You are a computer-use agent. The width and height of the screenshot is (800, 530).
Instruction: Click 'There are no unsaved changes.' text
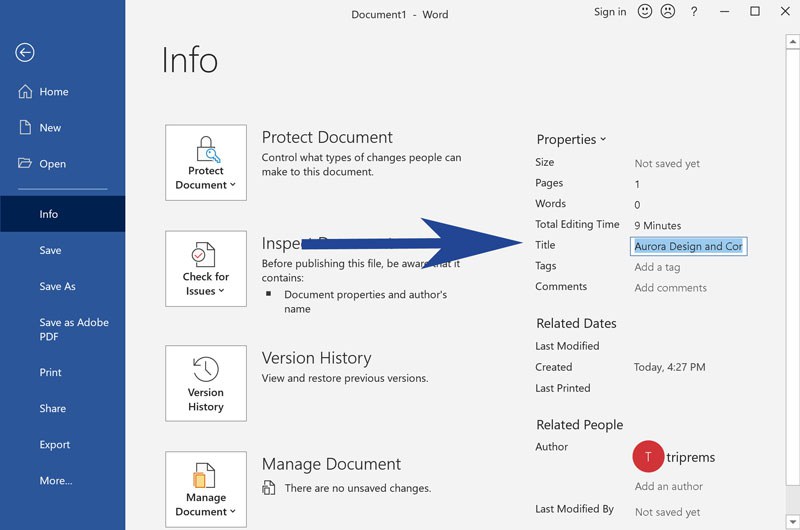[358, 488]
